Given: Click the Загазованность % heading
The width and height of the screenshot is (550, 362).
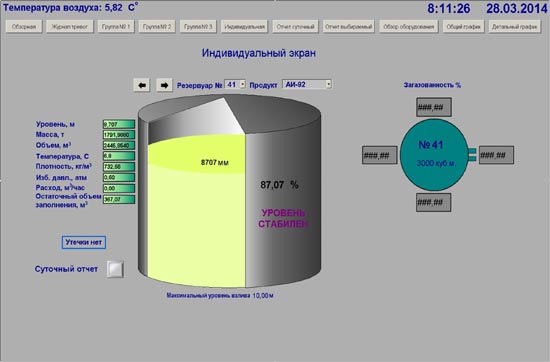Looking at the screenshot, I should (432, 85).
